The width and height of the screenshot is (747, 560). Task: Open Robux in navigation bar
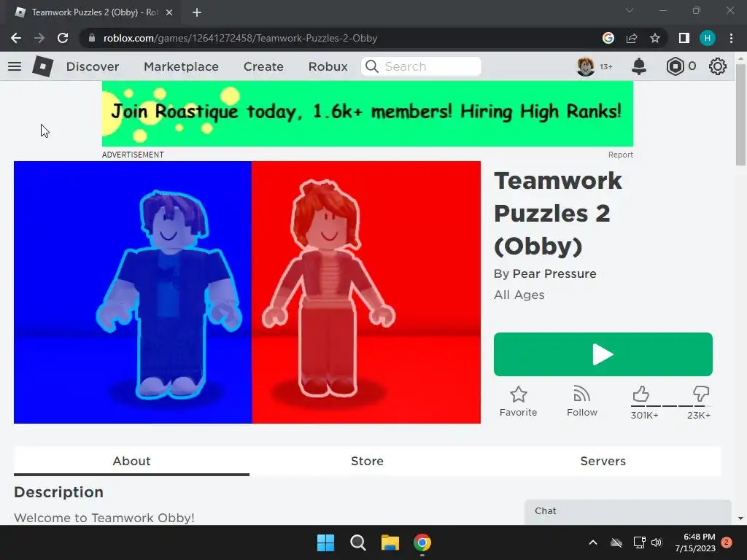pos(328,66)
